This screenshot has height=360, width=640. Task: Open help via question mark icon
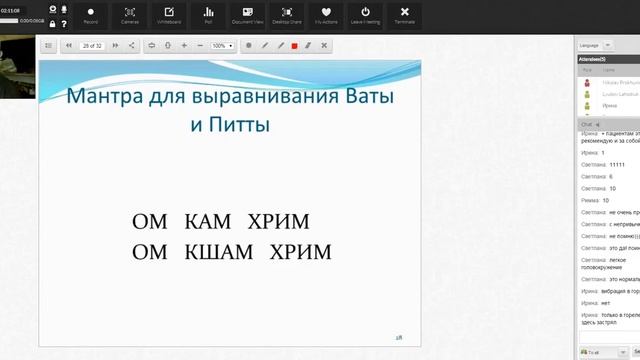coord(64,24)
